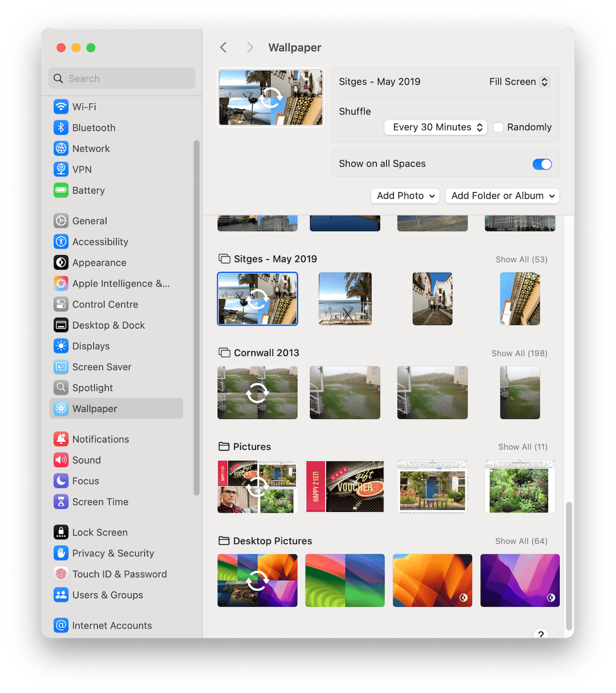Open the Lock Screen sidebar label

pos(100,532)
